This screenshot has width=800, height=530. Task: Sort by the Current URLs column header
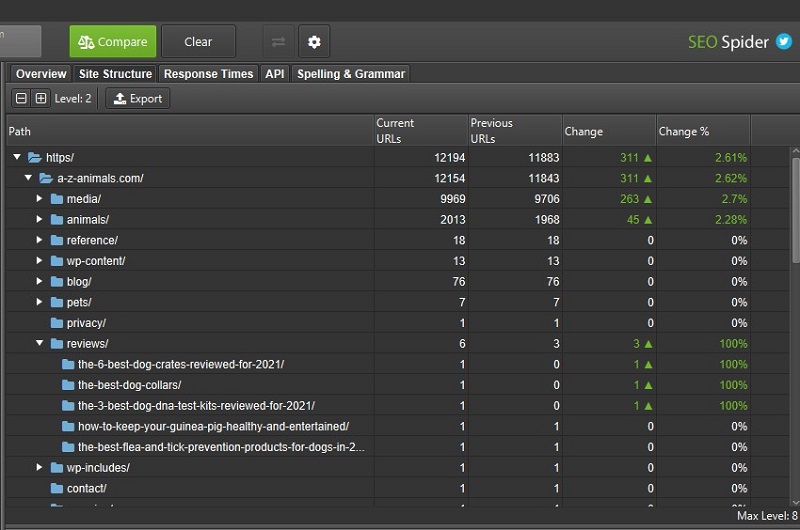coord(421,131)
